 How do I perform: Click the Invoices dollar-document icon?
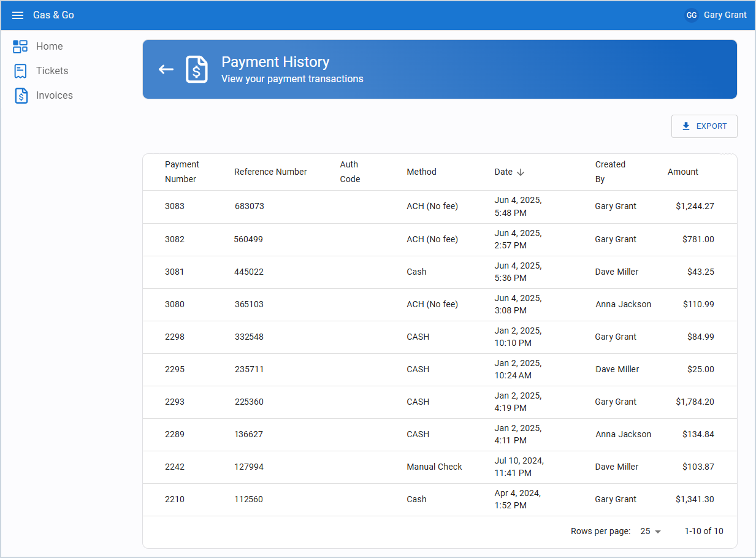20,95
